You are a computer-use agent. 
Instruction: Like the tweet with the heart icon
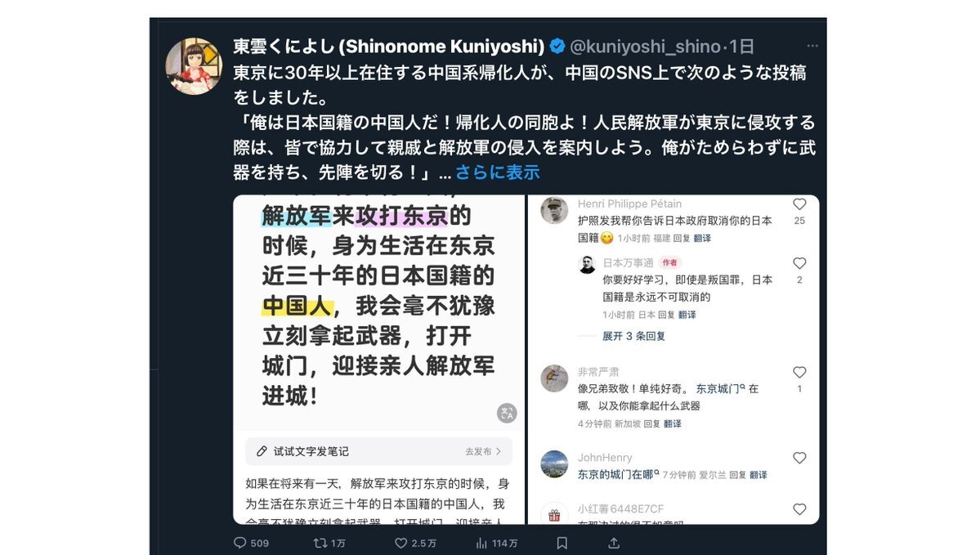coord(401,543)
